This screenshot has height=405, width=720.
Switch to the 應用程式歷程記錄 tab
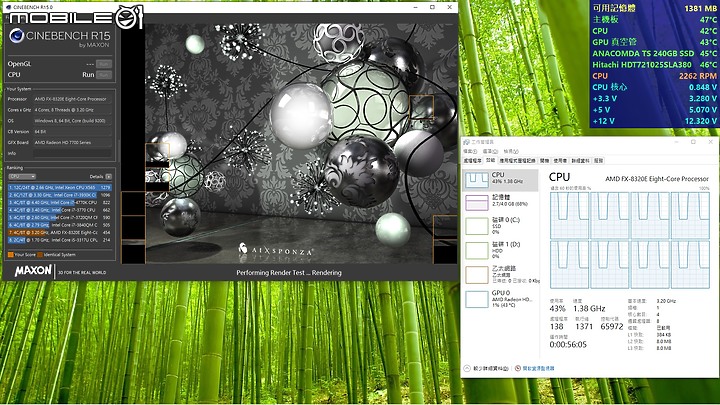518,161
